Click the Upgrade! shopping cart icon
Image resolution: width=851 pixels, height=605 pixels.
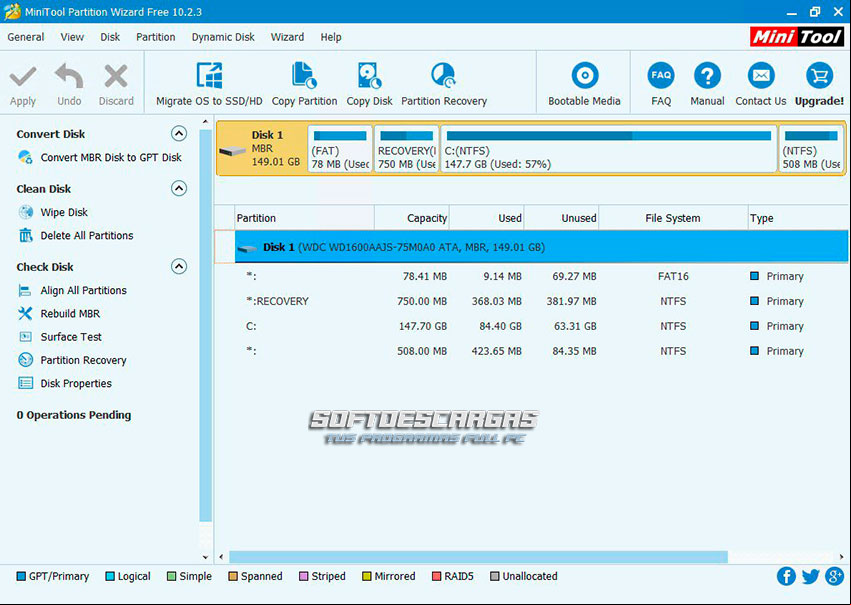pos(819,75)
